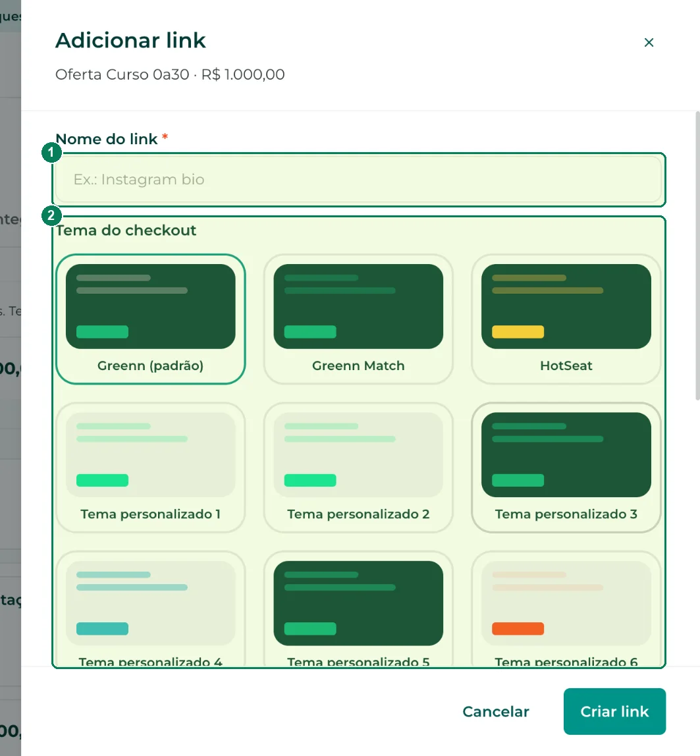Screen dimensions: 700x756
Task: Pick Tema personalizado 4 card
Action: pos(150,609)
